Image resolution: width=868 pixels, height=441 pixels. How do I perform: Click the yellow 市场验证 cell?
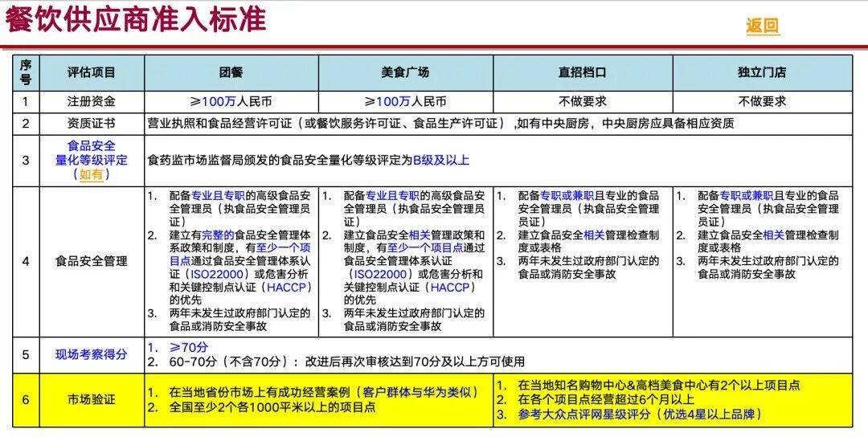tap(91, 400)
